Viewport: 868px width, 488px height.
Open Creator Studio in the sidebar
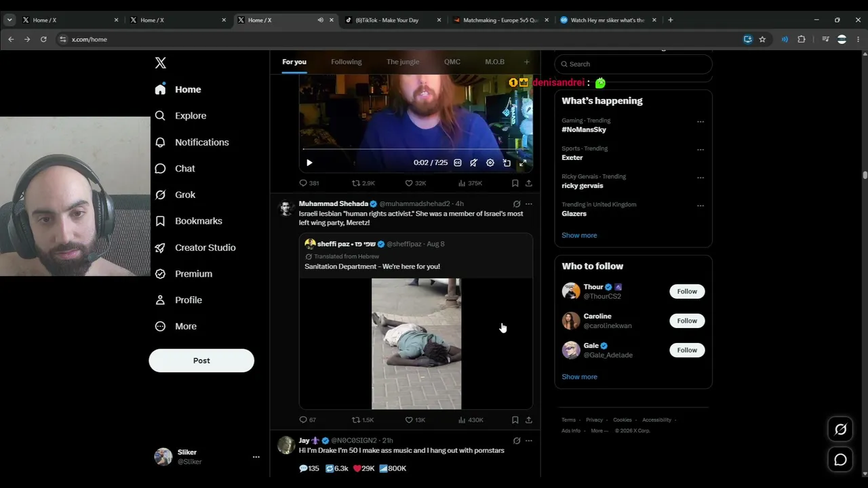pos(195,247)
